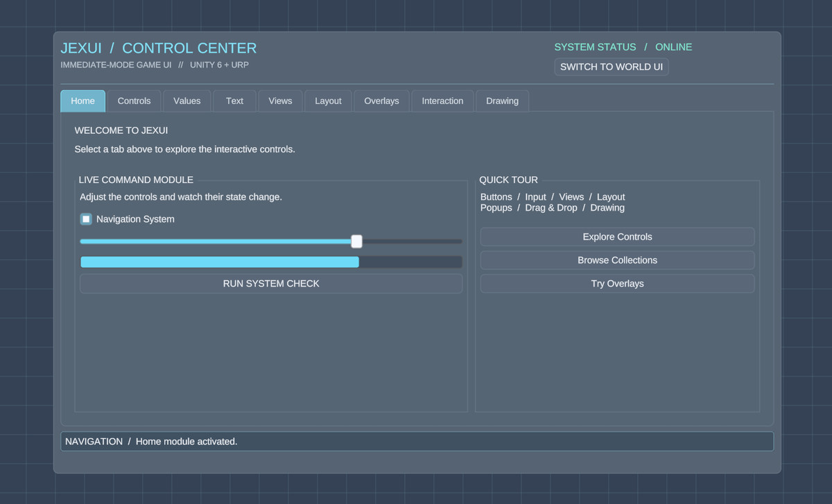The height and width of the screenshot is (504, 832).
Task: Click the Immediate-Mode Game UI subtitle
Action: tap(155, 65)
